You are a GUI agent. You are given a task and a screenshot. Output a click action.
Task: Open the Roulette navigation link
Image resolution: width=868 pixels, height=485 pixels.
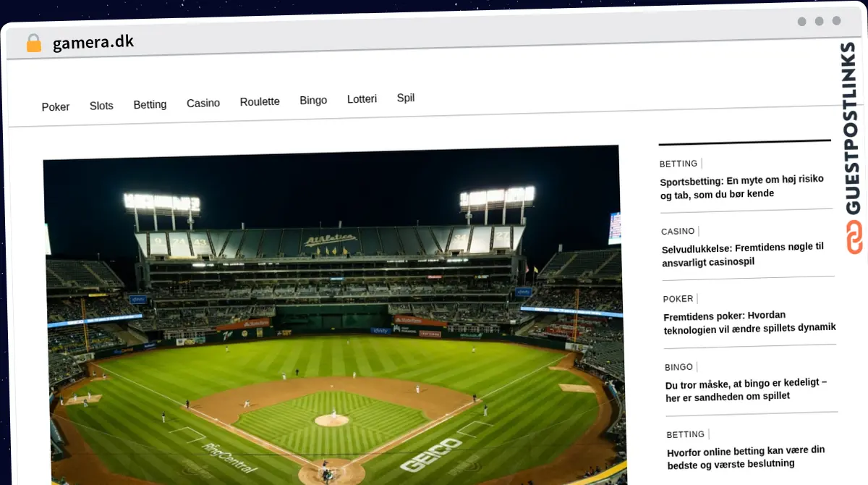(260, 101)
